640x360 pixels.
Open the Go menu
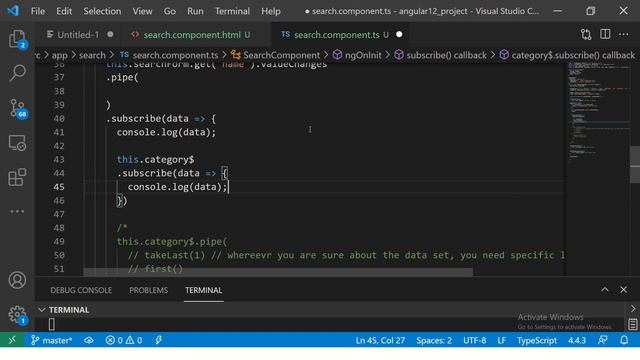tap(170, 11)
